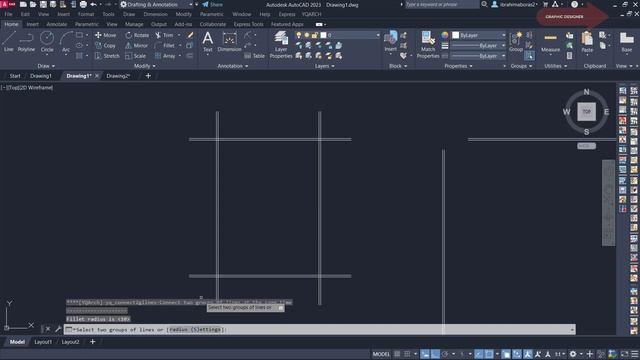Select the Line tool

pyautogui.click(x=9, y=41)
